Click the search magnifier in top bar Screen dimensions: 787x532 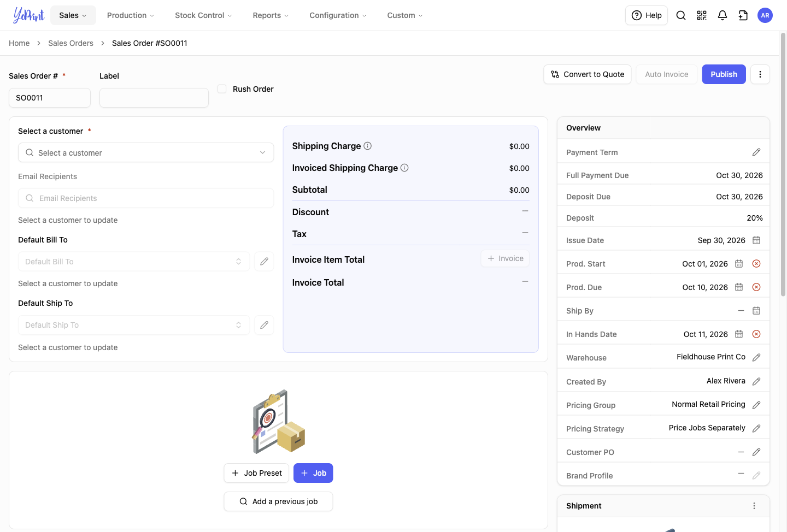pos(681,15)
